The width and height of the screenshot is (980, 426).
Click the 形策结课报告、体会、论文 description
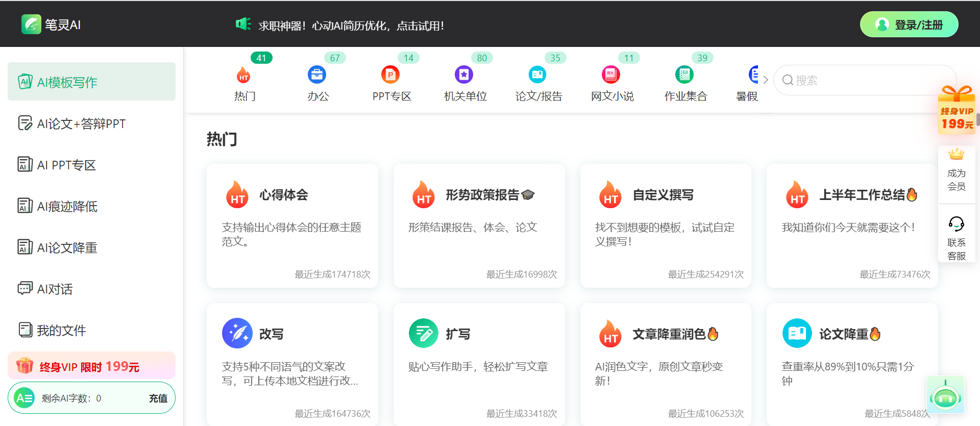click(x=473, y=228)
